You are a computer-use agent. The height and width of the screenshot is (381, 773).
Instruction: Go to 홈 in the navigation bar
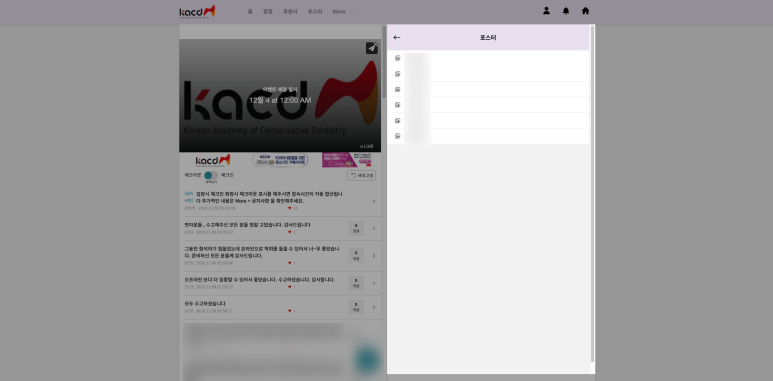point(250,11)
